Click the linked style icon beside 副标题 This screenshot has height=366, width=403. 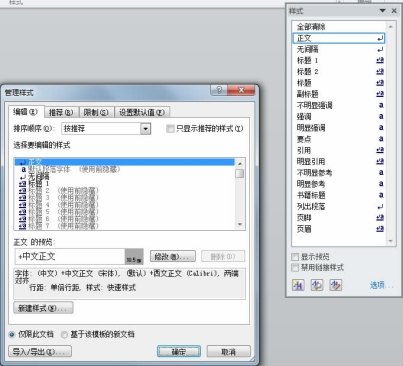tap(380, 94)
